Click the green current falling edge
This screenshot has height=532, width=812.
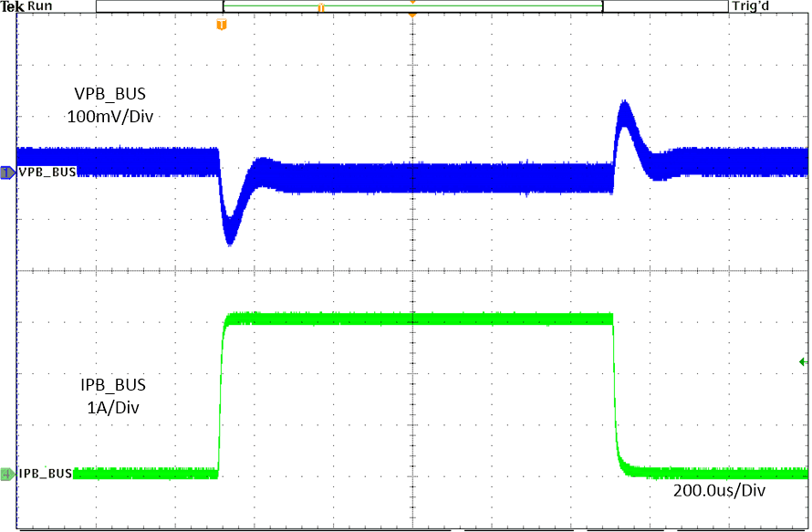point(615,392)
